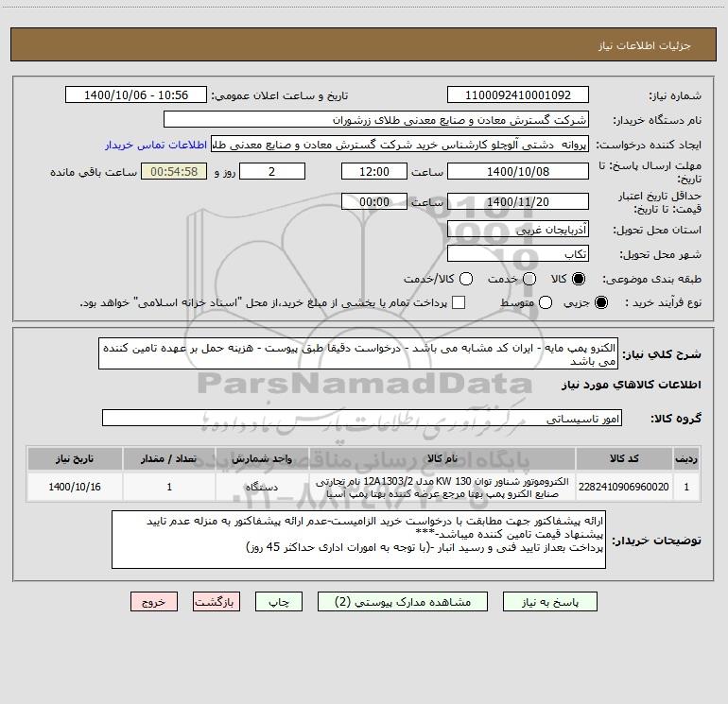Select the کالا/خدمت radio button
Viewport: 728px width, 704px height.
(x=466, y=279)
